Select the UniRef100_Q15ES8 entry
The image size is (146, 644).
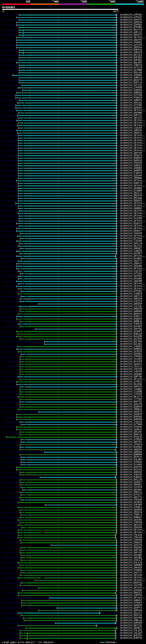click(x=131, y=352)
